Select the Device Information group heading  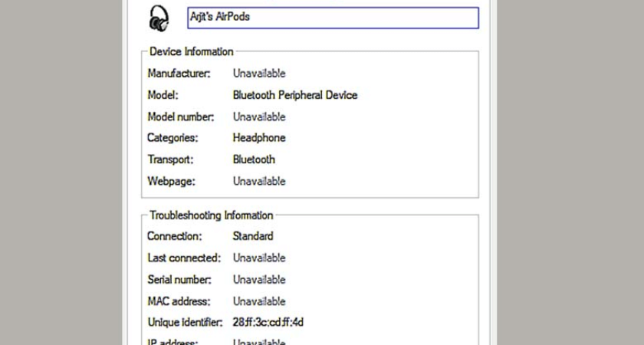(191, 52)
